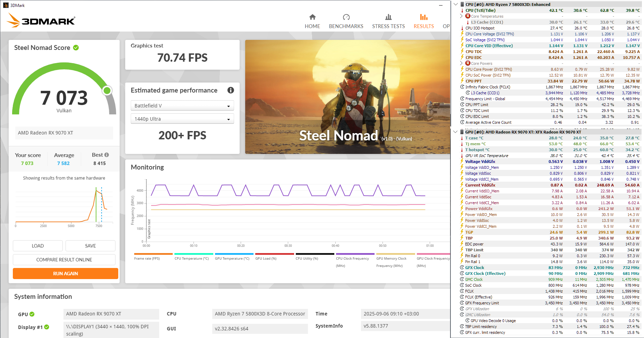Image resolution: width=644 pixels, height=338 pixels.
Task: Click the green check next to Display #1
Action: 47,327
